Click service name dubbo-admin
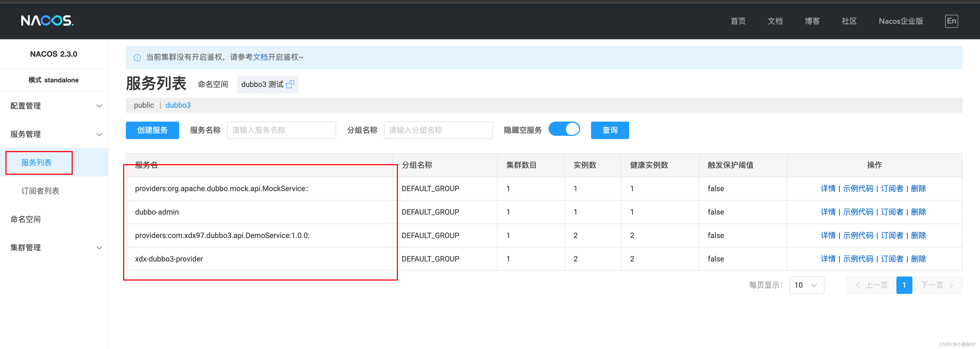980x349 pixels. (157, 212)
